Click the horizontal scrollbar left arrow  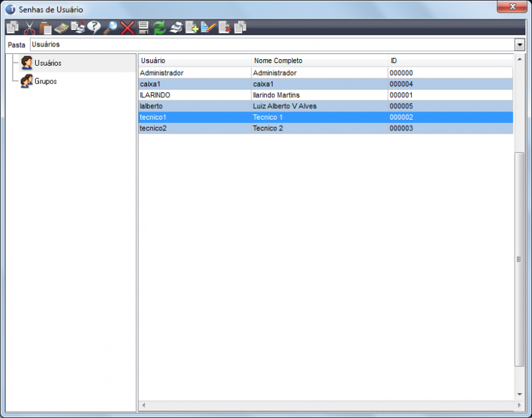144,405
